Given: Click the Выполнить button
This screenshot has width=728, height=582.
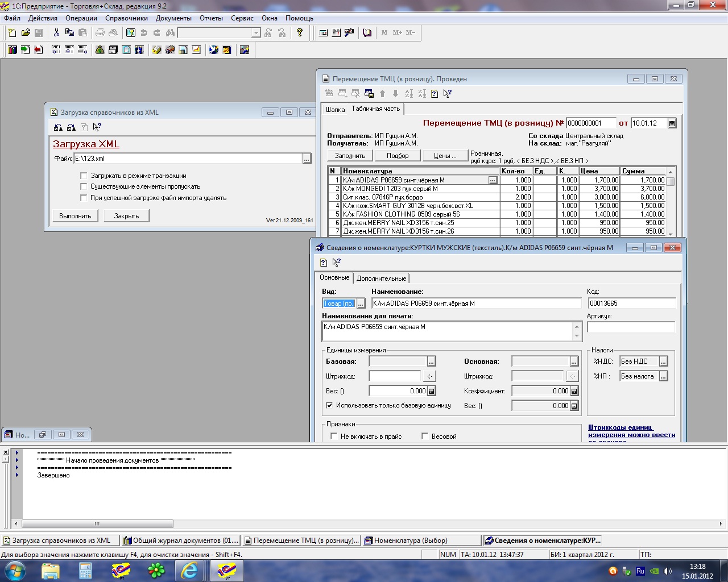Looking at the screenshot, I should (x=75, y=216).
